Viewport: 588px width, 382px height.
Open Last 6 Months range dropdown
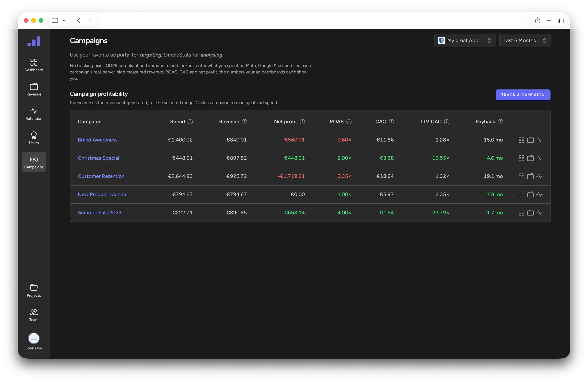tap(525, 40)
